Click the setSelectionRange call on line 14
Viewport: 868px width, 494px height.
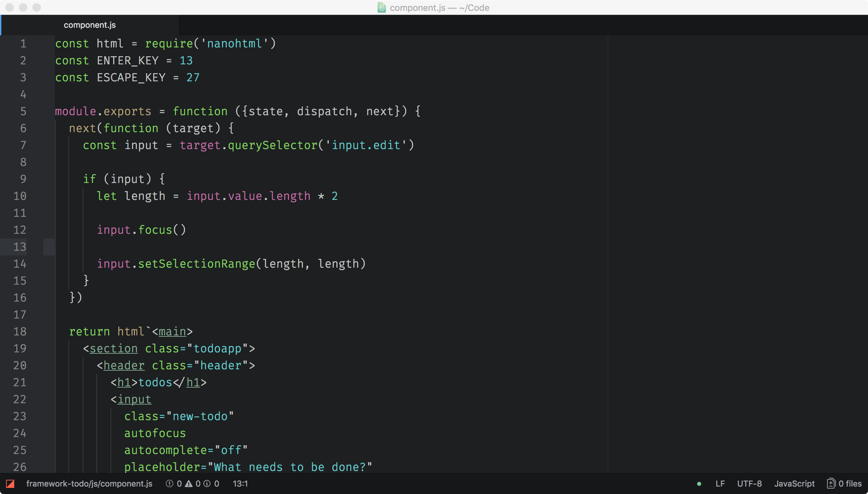[196, 264]
